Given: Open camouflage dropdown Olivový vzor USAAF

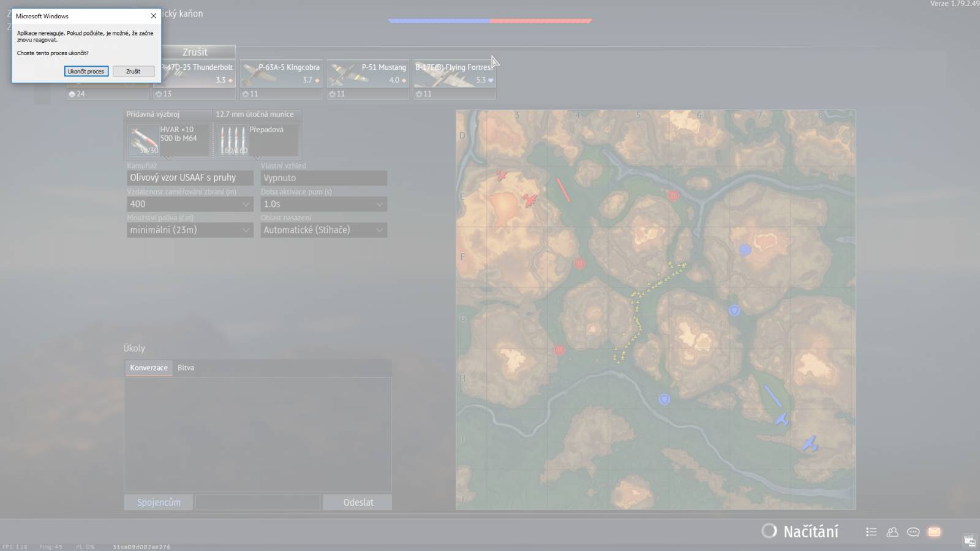Looking at the screenshot, I should tap(190, 178).
